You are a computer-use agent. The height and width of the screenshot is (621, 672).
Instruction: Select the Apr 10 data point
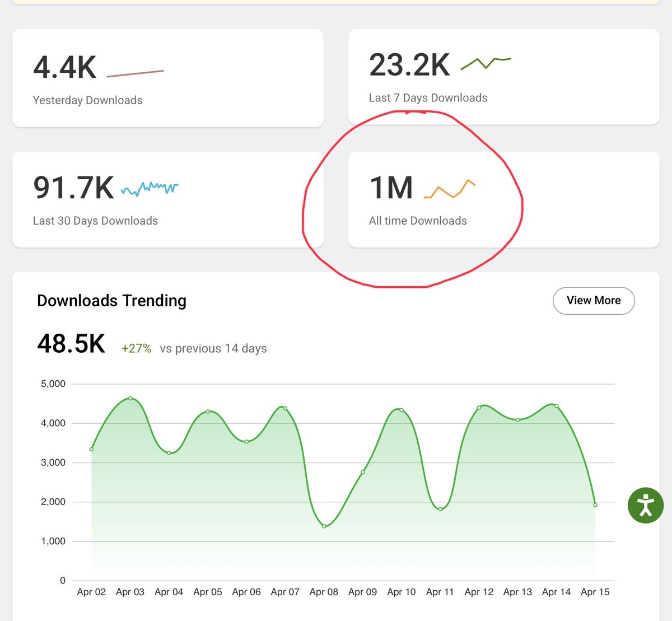tap(402, 410)
